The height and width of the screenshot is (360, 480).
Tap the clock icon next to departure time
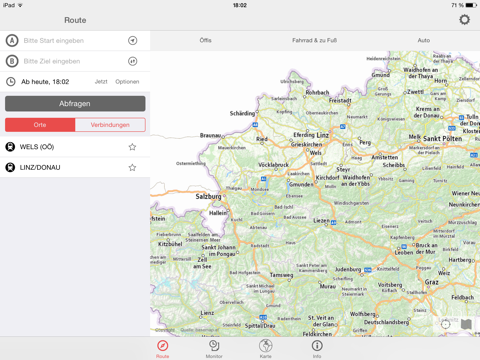point(11,82)
